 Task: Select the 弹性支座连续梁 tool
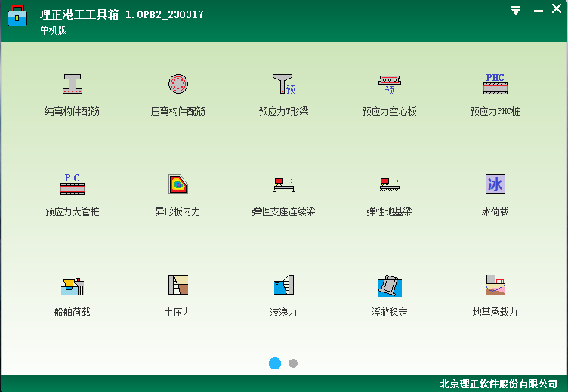284,184
